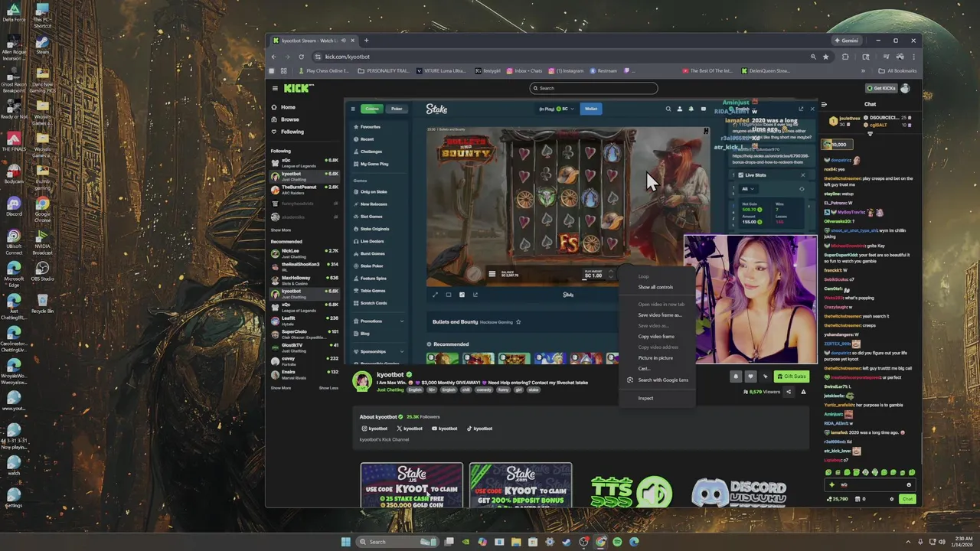Open the Play Chess Online bookmark
Image resolution: width=980 pixels, height=551 pixels.
(x=325, y=70)
